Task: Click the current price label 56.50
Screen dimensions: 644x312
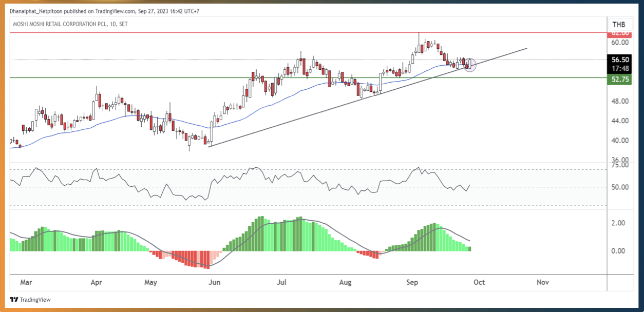Action: (620, 60)
